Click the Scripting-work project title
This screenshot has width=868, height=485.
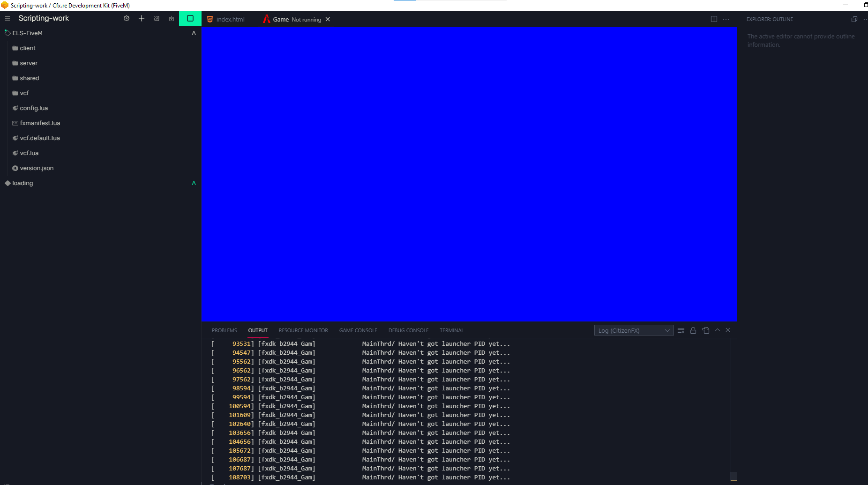click(44, 18)
